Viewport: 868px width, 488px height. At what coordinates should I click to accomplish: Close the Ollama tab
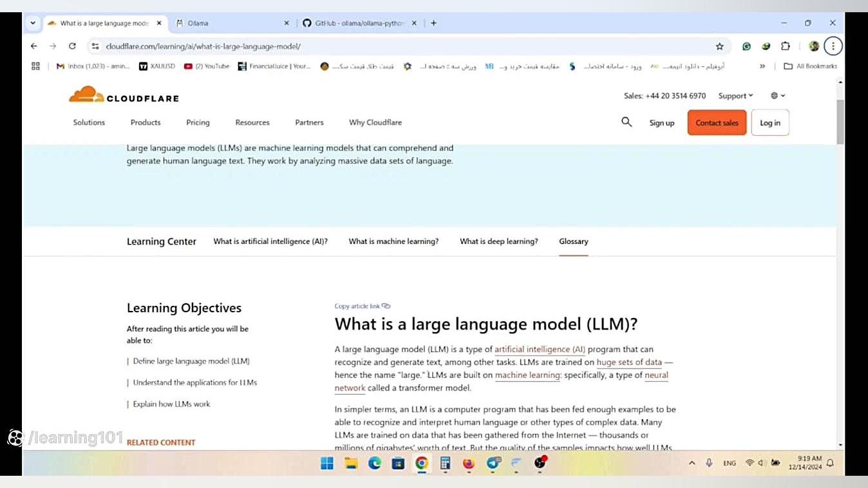point(287,23)
